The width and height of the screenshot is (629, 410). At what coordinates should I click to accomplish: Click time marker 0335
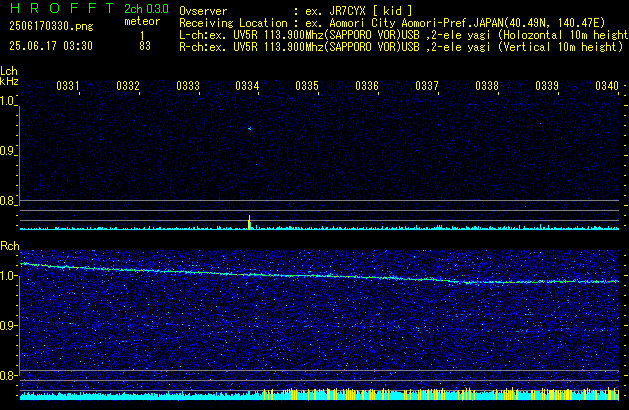coord(307,86)
